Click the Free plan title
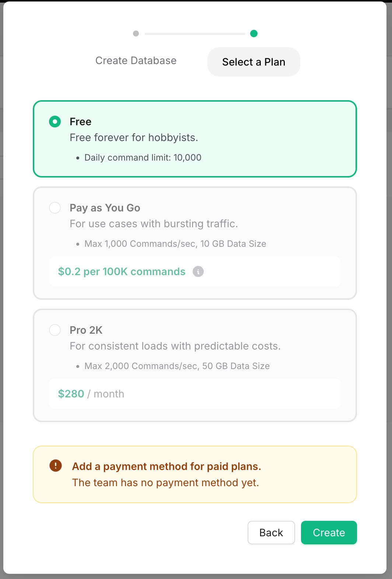The height and width of the screenshot is (579, 392). 80,122
